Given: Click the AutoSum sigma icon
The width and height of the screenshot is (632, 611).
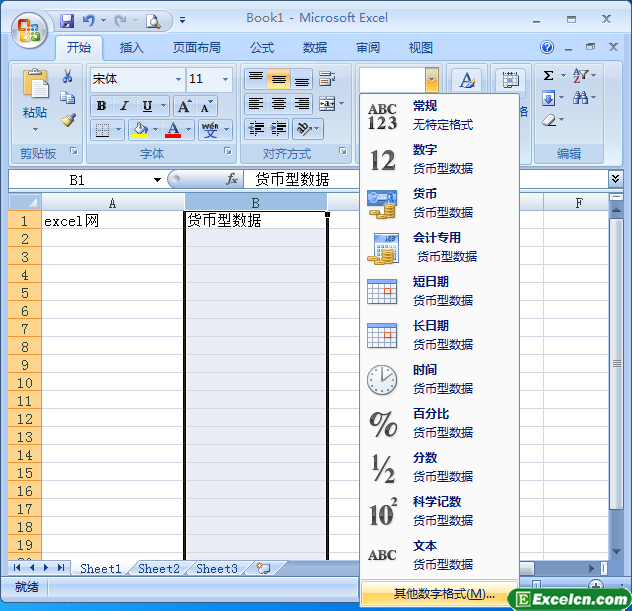Looking at the screenshot, I should coord(548,75).
